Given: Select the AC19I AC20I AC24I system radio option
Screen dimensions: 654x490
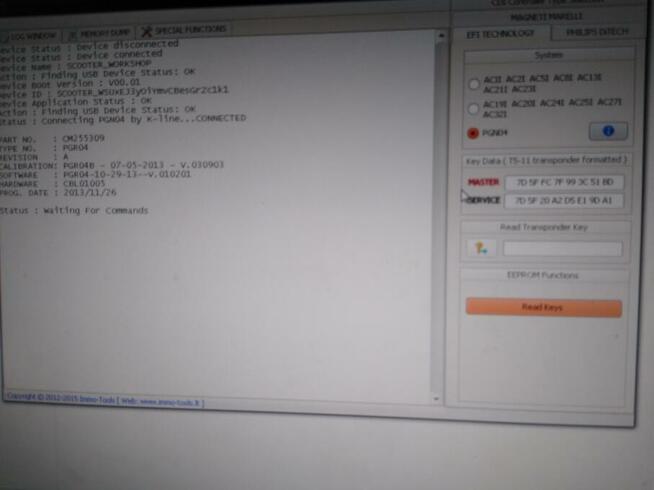Looking at the screenshot, I should click(x=473, y=108).
